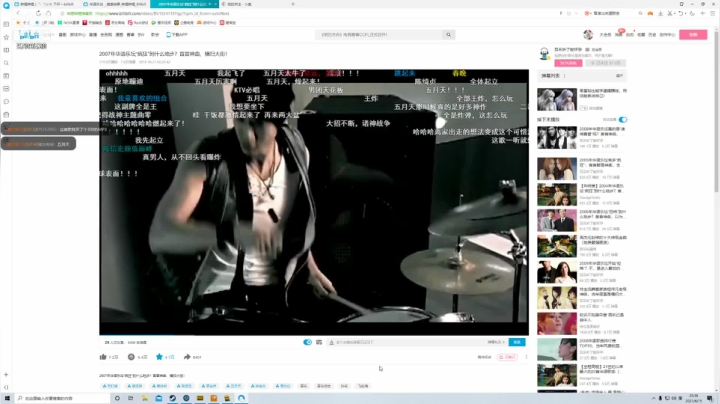Click the 五月天 notification popup on left
Image resolution: width=720 pixels, height=404 pixels.
[x=38, y=144]
